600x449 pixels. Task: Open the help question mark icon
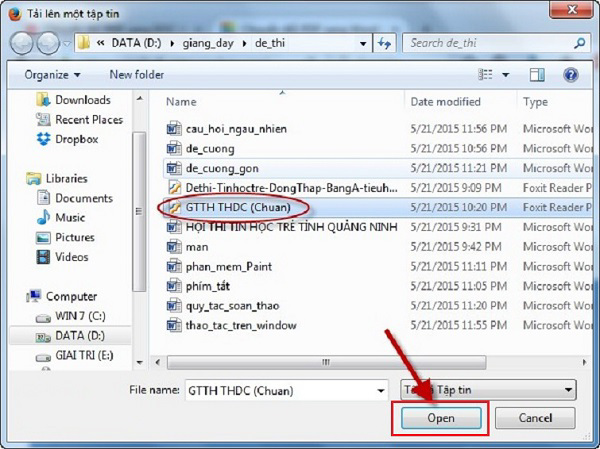point(571,75)
